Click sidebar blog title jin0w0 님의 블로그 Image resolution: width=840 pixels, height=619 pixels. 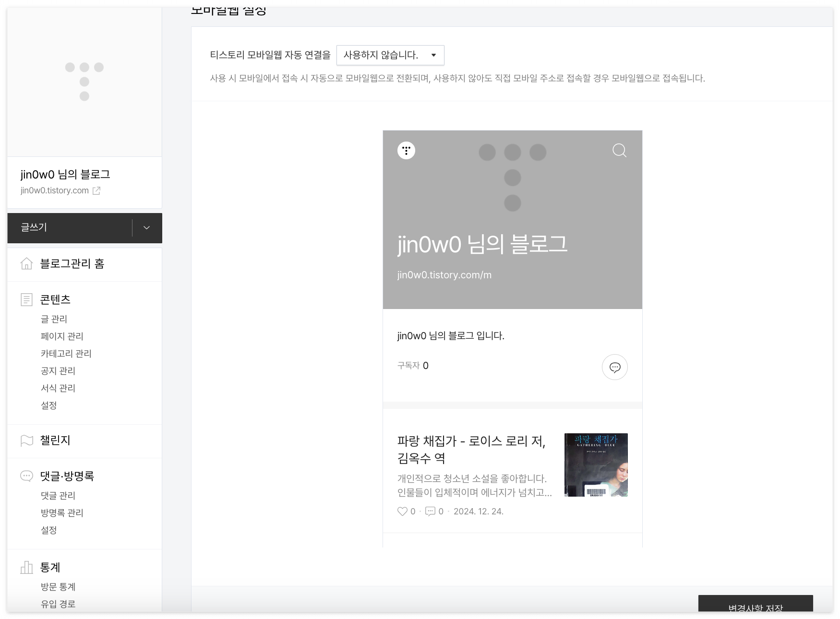(x=65, y=175)
